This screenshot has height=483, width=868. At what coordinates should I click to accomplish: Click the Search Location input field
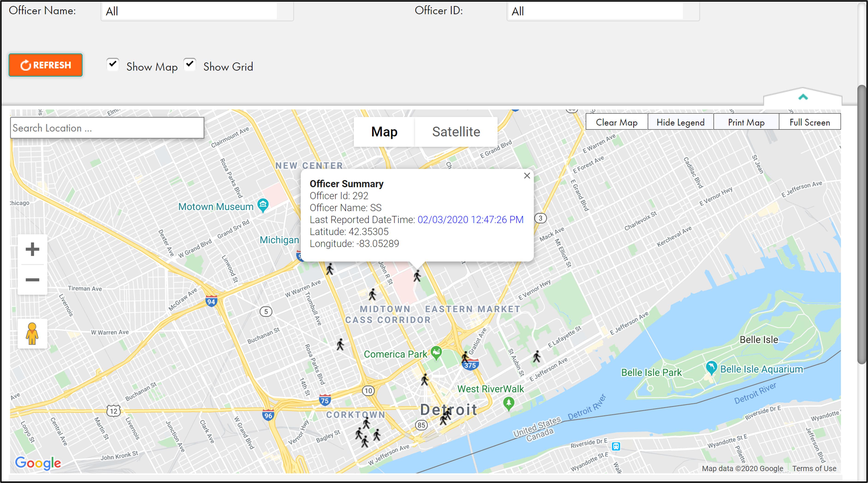107,128
